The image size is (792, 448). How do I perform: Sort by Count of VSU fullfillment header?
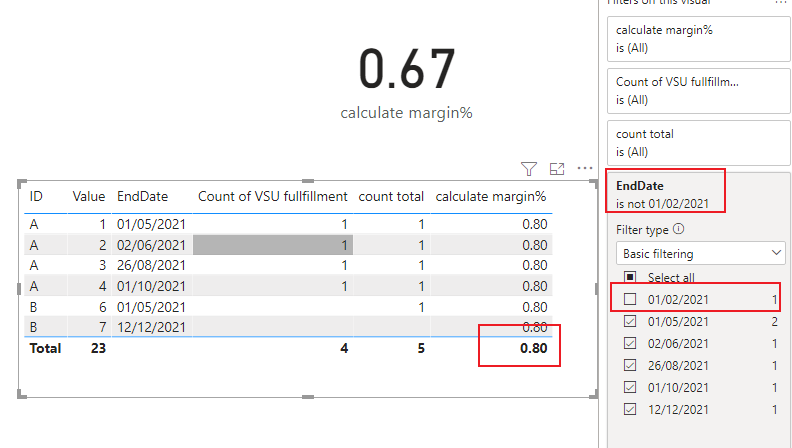[273, 196]
